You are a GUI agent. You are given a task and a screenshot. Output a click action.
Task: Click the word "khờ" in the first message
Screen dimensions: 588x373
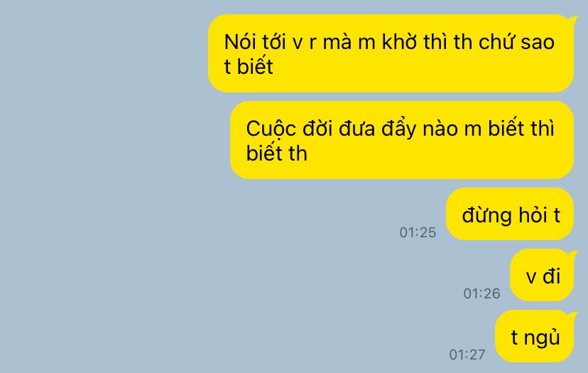(399, 41)
